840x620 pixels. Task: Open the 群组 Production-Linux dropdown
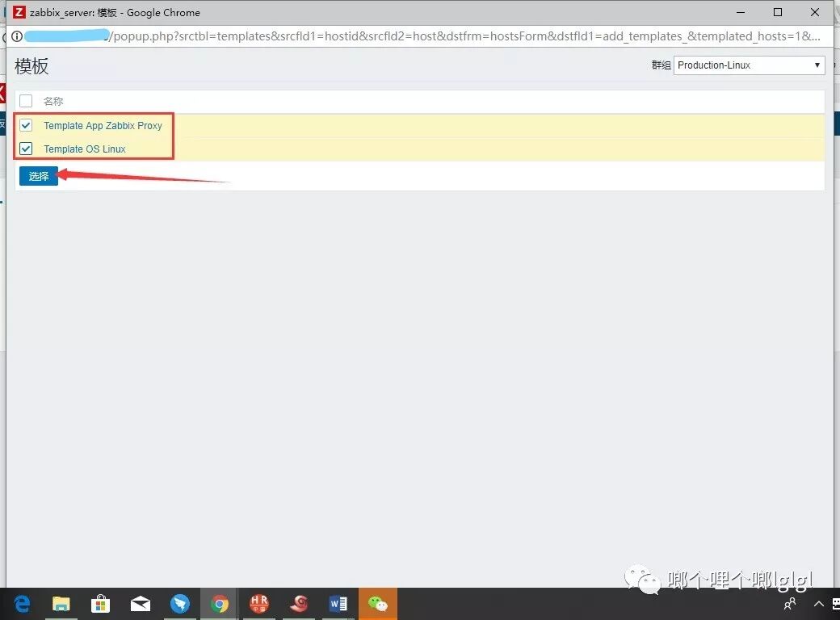pyautogui.click(x=749, y=65)
